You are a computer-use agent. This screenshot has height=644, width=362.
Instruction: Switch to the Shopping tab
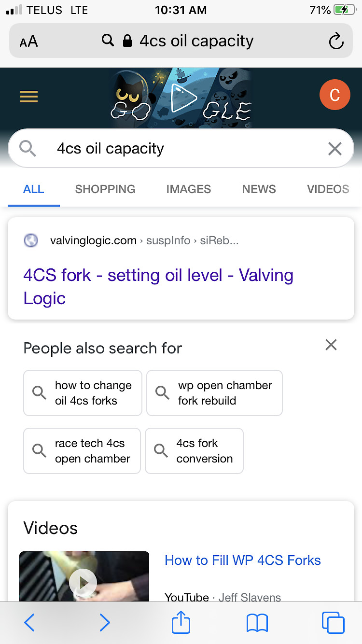coord(105,189)
